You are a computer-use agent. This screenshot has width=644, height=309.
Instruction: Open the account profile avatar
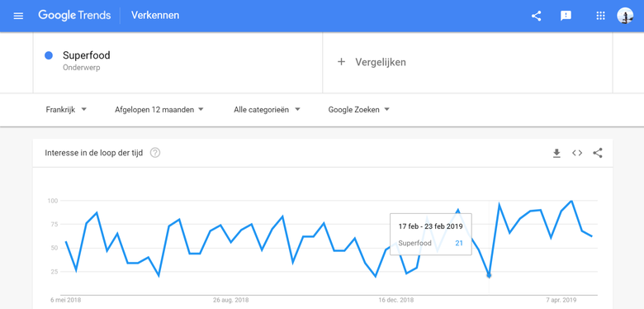(x=625, y=16)
